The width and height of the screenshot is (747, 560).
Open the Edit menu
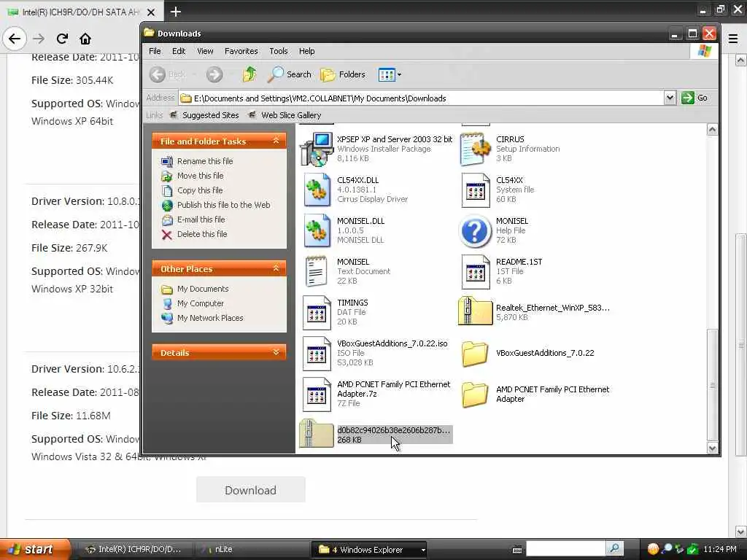coord(179,51)
